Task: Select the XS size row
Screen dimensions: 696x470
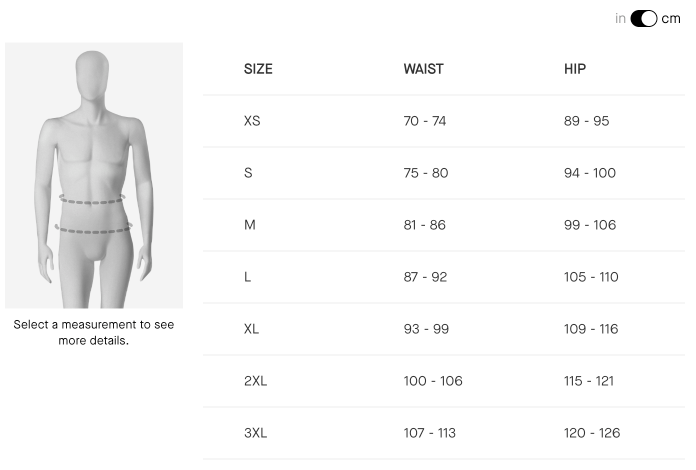Action: (444, 121)
